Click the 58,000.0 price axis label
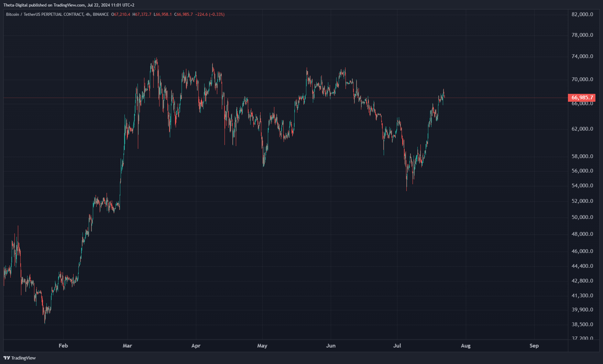The height and width of the screenshot is (364, 603). pyautogui.click(x=582, y=156)
